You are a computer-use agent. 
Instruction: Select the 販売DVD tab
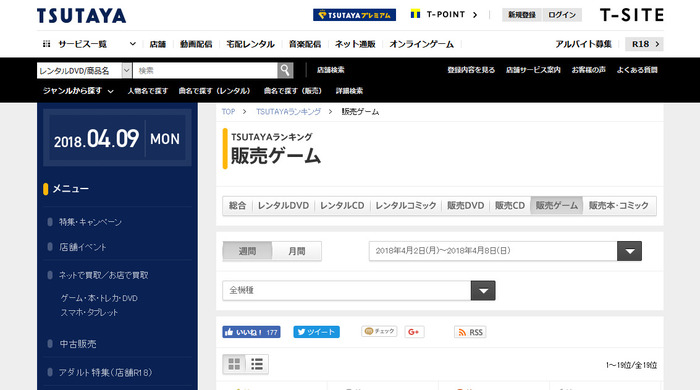tap(466, 206)
